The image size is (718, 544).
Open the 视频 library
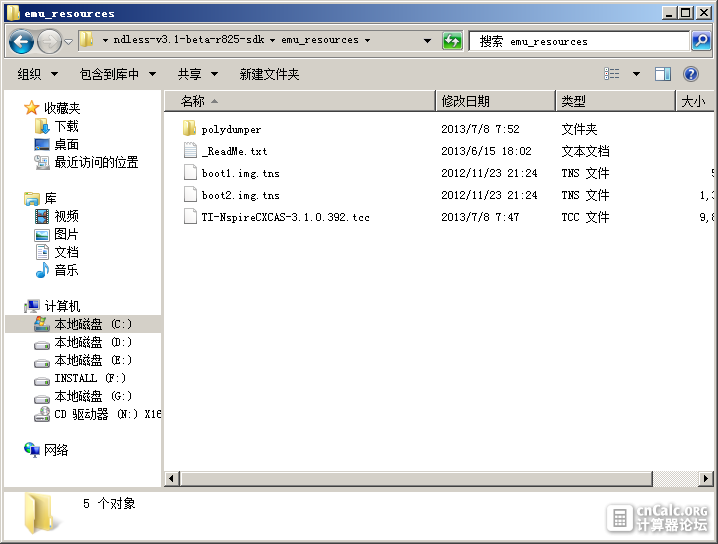pyautogui.click(x=66, y=216)
